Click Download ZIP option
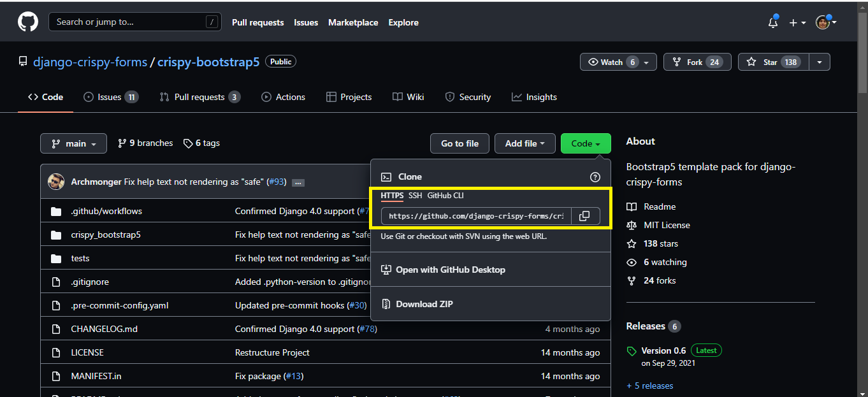 point(424,304)
